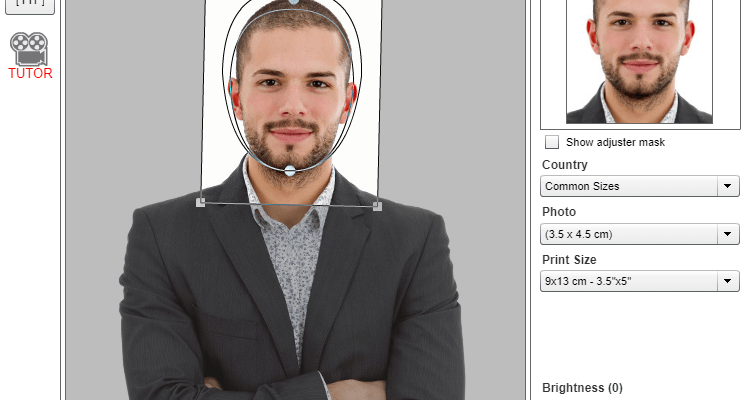The width and height of the screenshot is (747, 400).
Task: Open the Print Size dropdown 9x13 cm
Action: click(640, 281)
